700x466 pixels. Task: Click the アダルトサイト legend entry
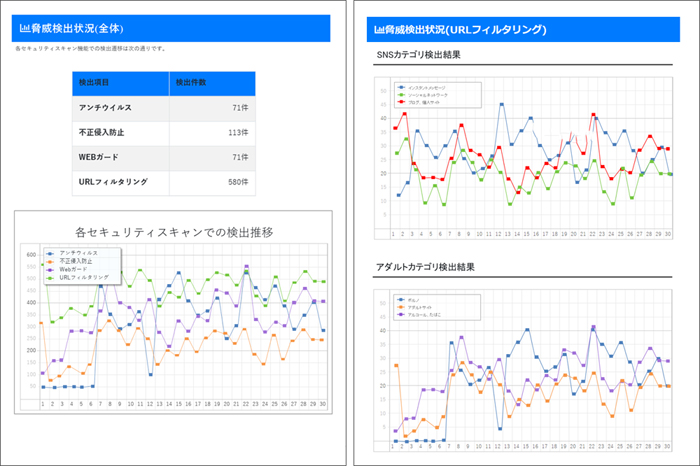[414, 308]
